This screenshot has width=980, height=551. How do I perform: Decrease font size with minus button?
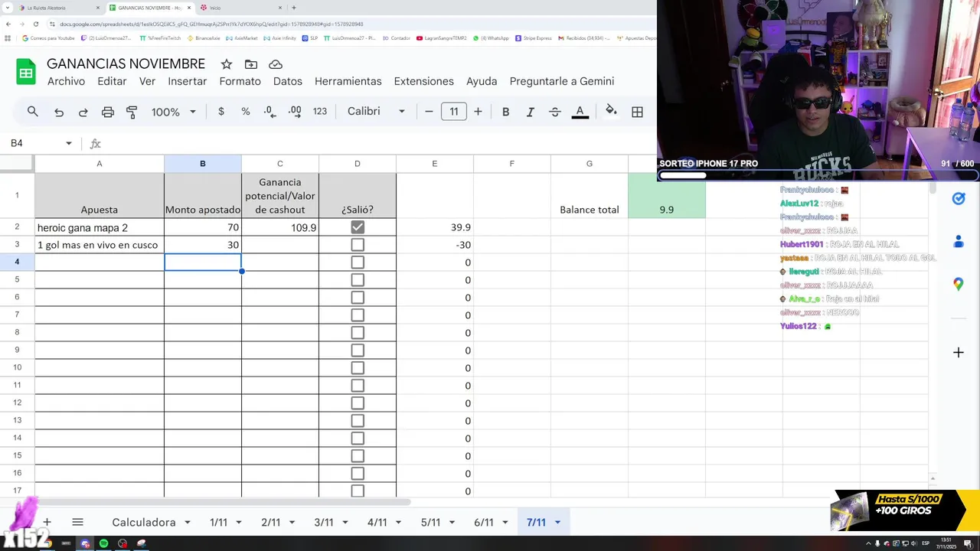[x=429, y=112]
